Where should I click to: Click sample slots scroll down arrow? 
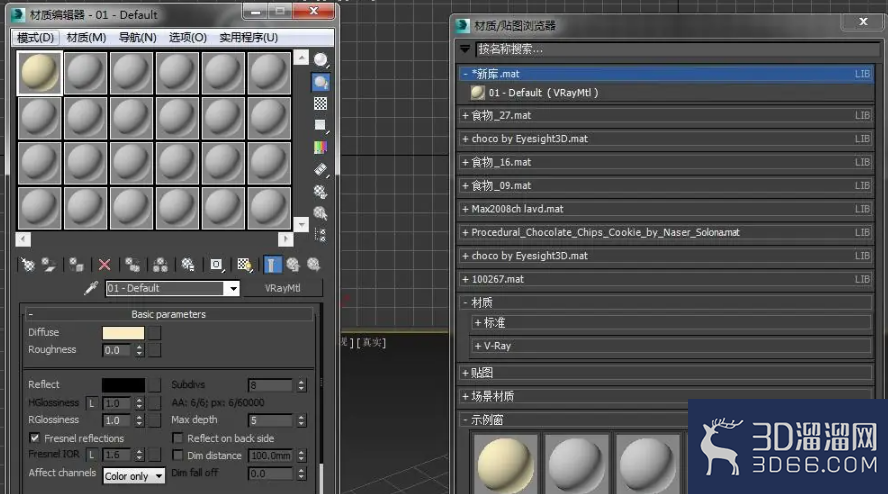point(301,224)
